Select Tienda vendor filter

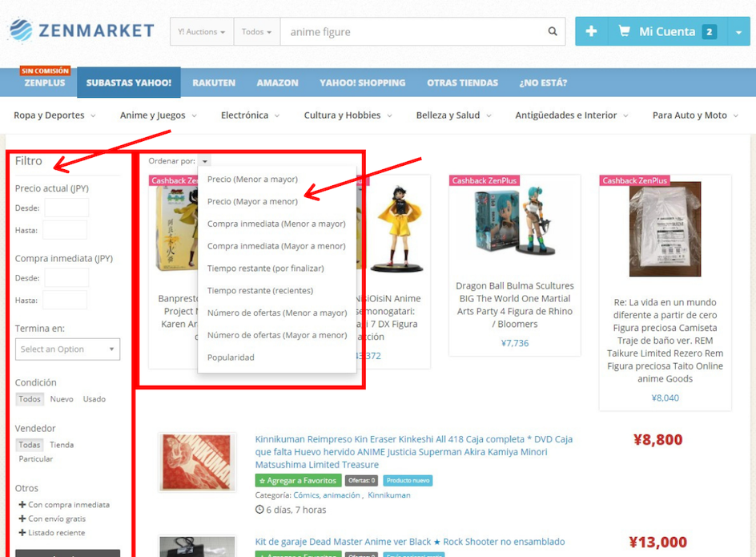pos(62,445)
